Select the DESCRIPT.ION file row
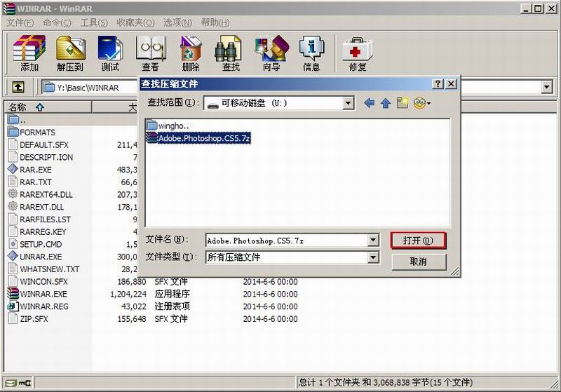This screenshot has height=392, width=561. [x=46, y=157]
